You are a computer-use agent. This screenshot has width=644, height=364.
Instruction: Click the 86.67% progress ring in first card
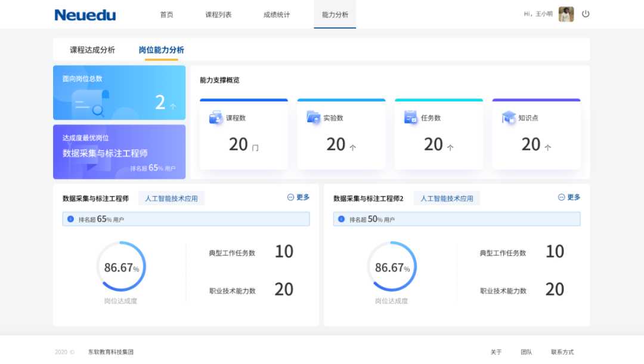[x=121, y=267]
